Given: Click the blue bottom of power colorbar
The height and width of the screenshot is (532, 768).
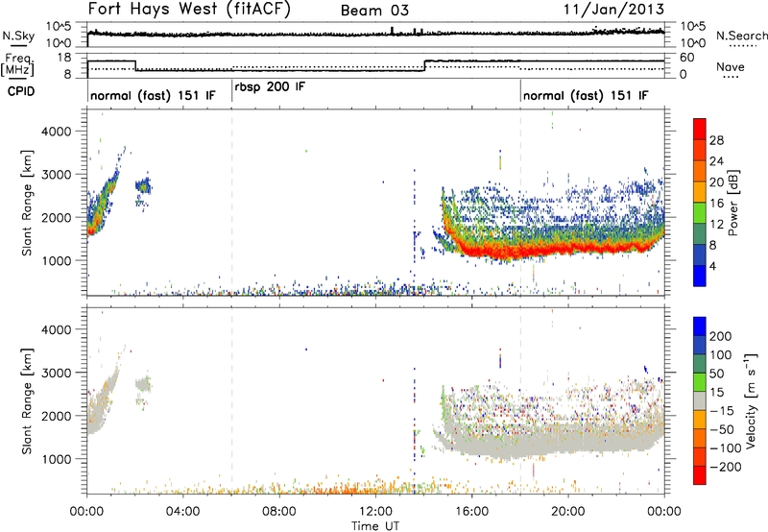Looking at the screenshot, I should coord(700,277).
